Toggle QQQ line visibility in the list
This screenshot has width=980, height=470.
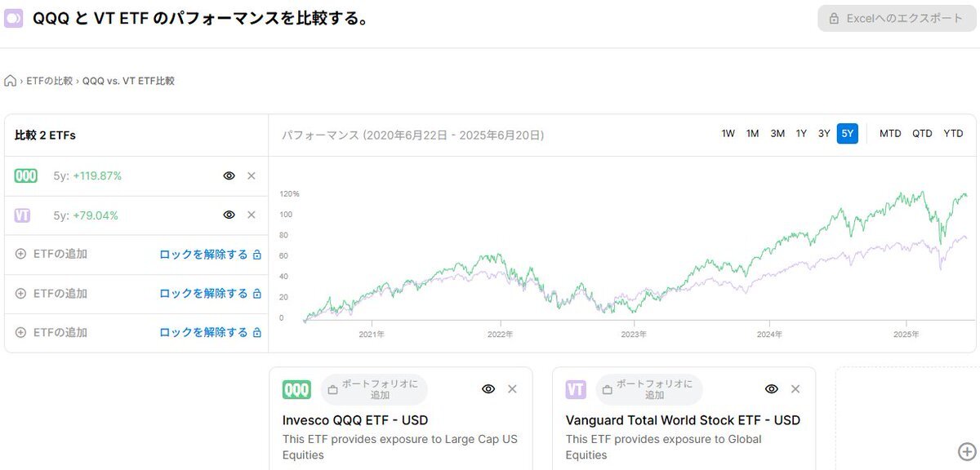tap(229, 175)
